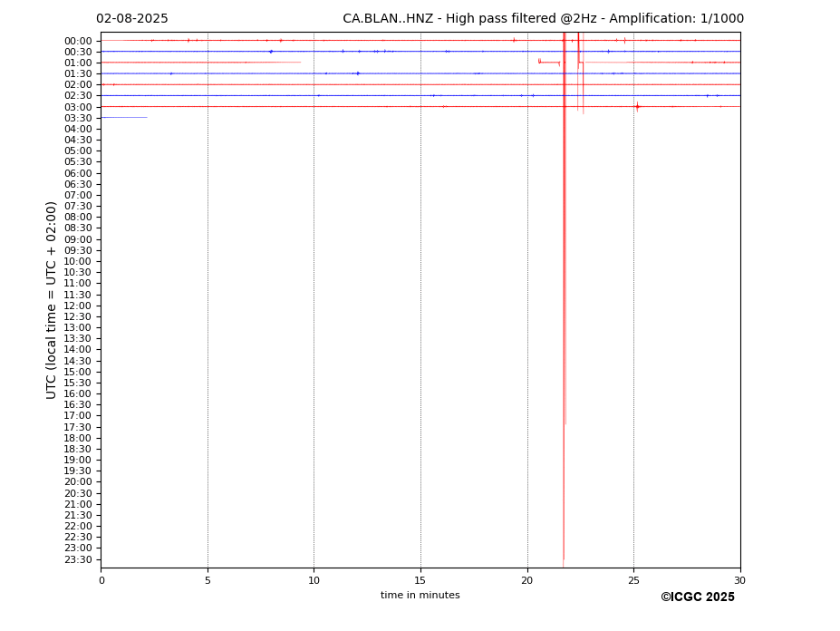Screen dimensions: 840x631
Task: Select the 02:00 time row label
Action: [x=78, y=84]
